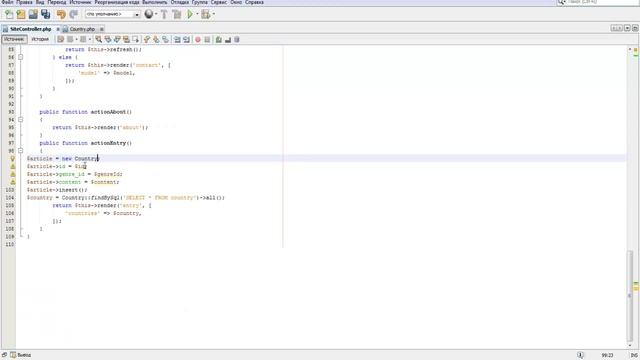Click warning icon beside genre_id line
This screenshot has height=360, width=640.
[13, 174]
